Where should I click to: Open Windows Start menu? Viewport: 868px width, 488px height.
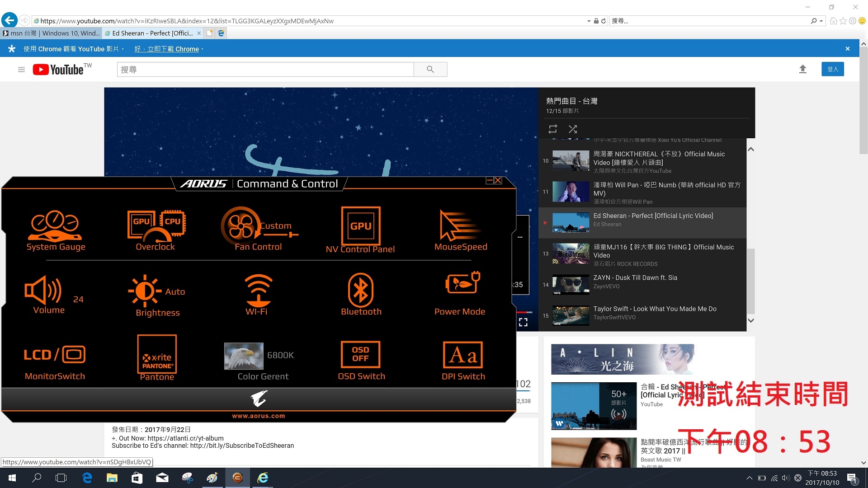(12, 478)
